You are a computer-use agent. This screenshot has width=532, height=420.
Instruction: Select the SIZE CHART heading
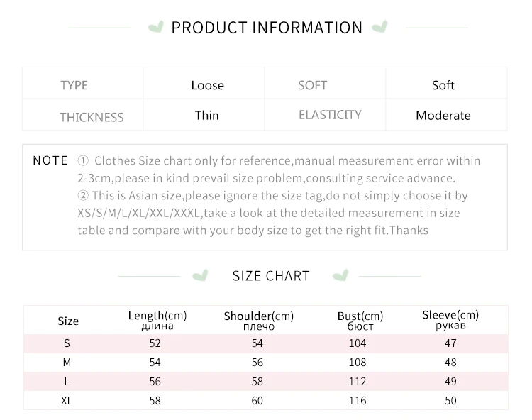tap(271, 276)
